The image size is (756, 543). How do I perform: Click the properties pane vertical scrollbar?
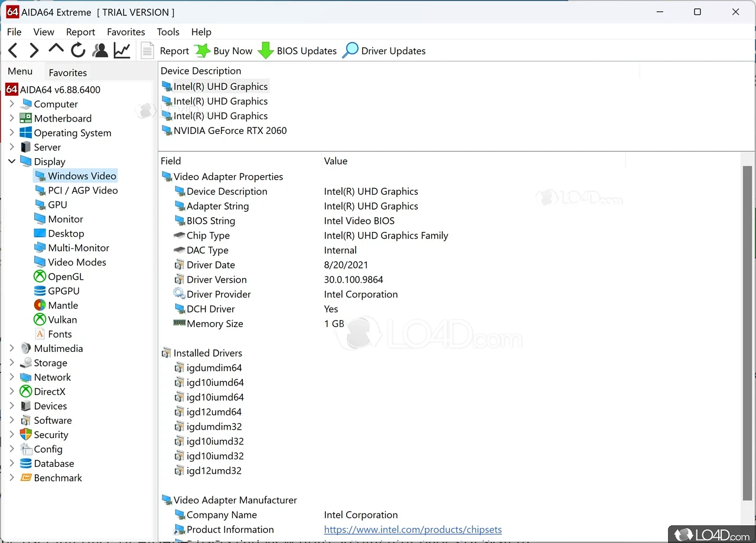pyautogui.click(x=747, y=333)
